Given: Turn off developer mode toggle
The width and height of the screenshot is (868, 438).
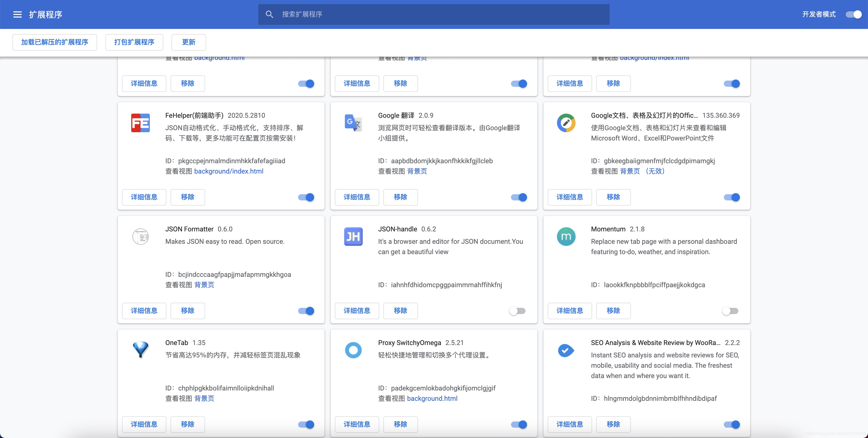Looking at the screenshot, I should 854,14.
